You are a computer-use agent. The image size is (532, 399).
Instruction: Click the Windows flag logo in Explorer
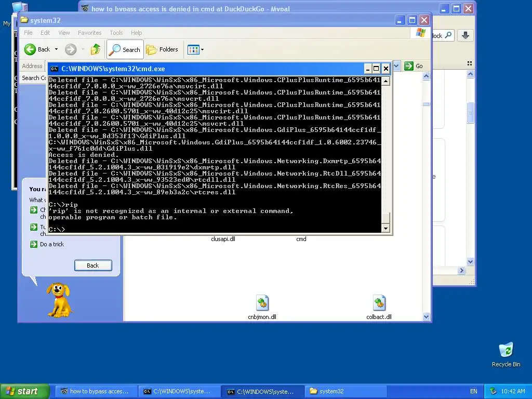tap(421, 33)
